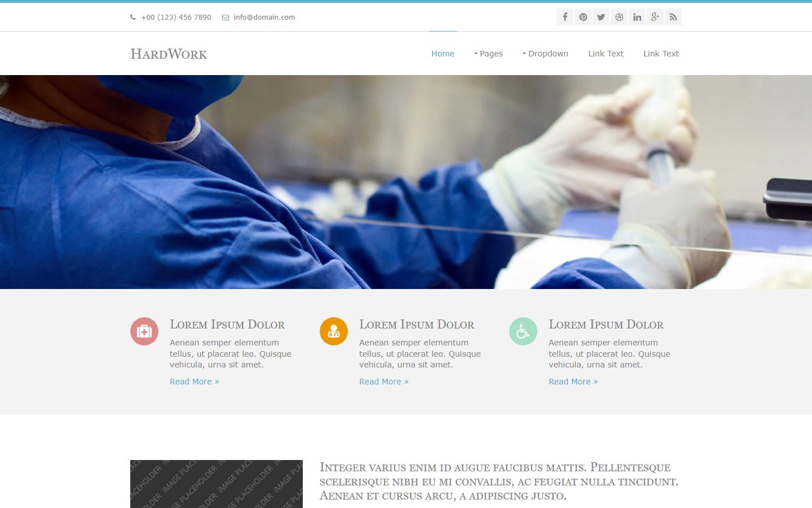Follow Read More beside the medical kit icon

195,382
